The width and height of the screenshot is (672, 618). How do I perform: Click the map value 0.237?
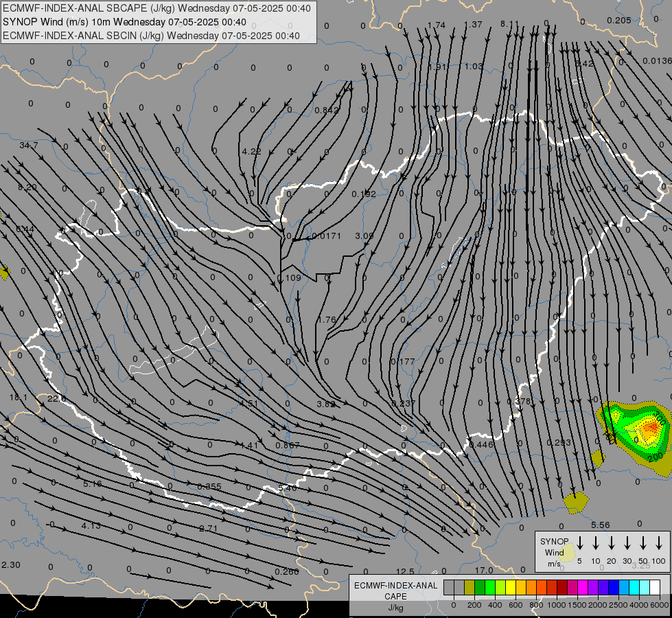click(404, 404)
